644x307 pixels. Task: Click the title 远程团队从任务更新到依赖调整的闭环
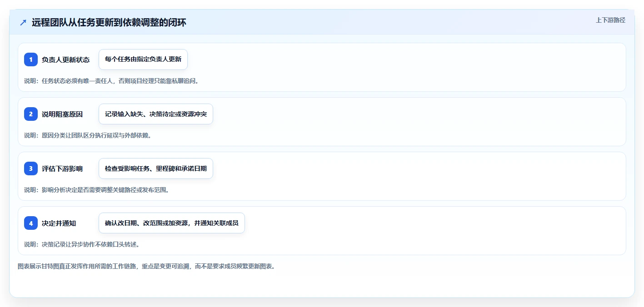point(109,22)
